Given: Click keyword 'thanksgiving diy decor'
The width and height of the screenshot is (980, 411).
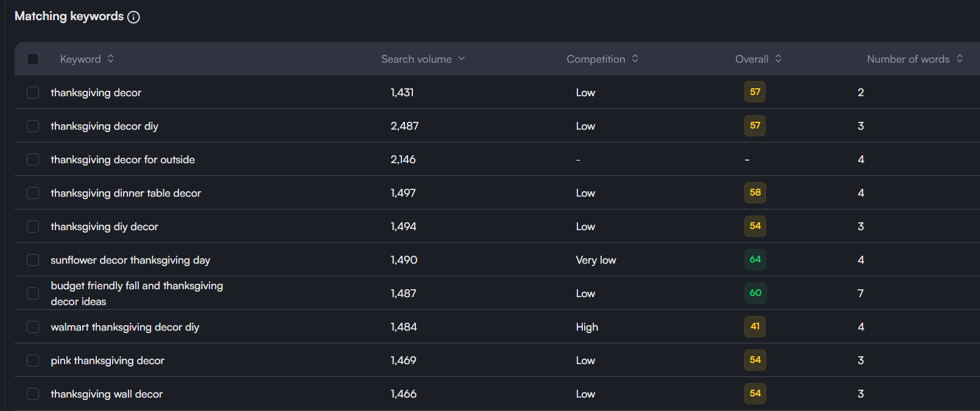Looking at the screenshot, I should click(104, 227).
